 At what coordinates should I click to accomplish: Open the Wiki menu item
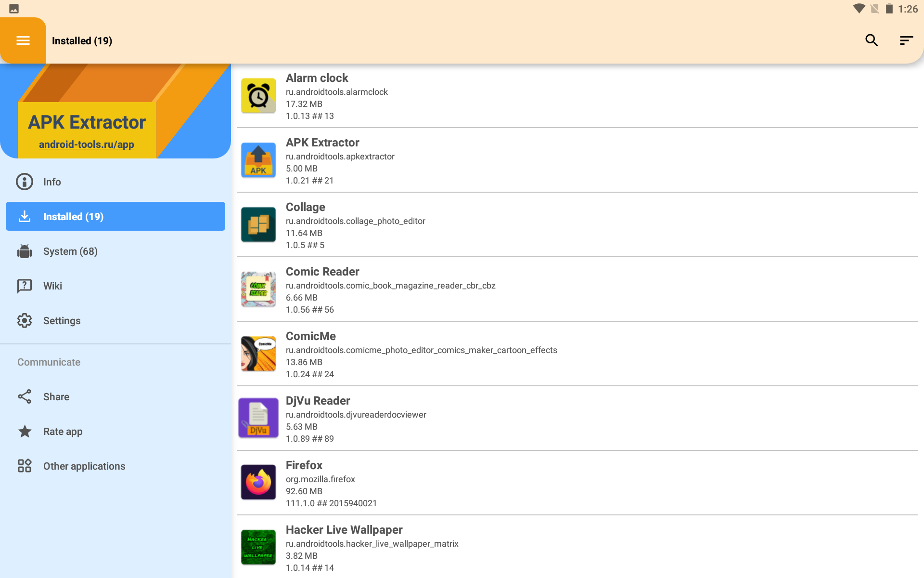click(115, 286)
